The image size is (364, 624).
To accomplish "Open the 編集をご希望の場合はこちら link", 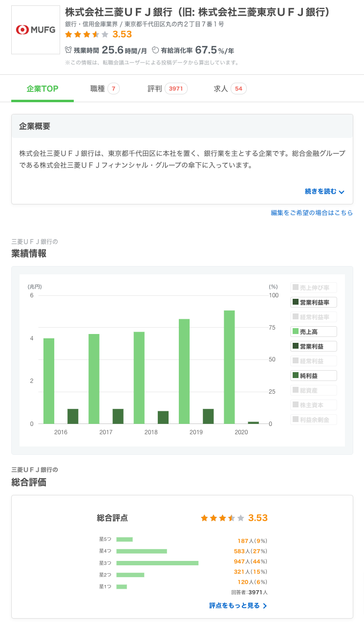I will (x=312, y=213).
